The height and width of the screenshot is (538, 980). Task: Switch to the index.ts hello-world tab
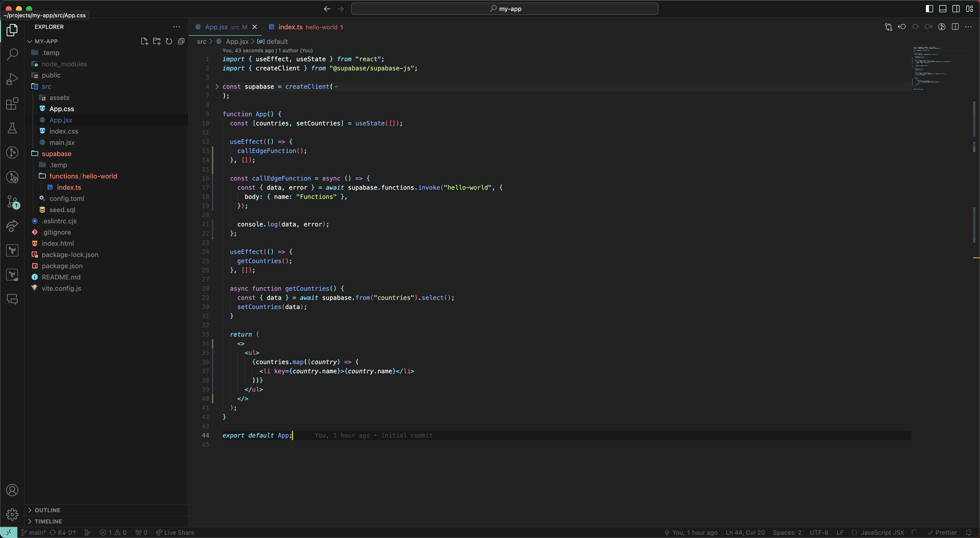(x=306, y=27)
